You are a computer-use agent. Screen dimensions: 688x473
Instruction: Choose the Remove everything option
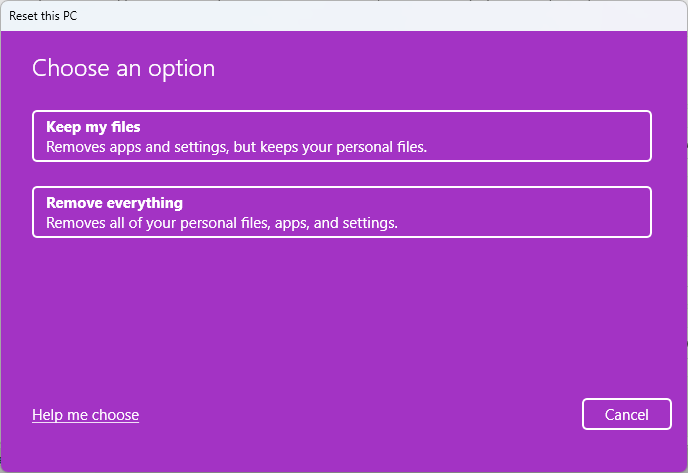[x=341, y=212]
